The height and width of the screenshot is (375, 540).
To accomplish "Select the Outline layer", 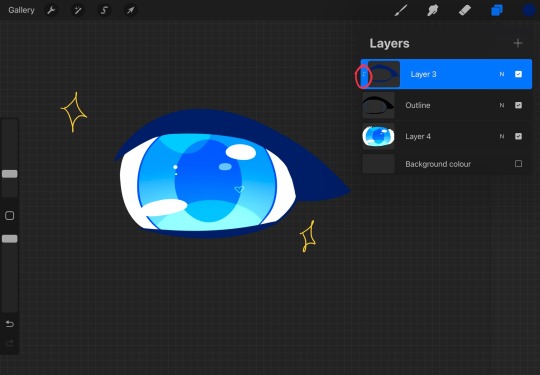I will pos(446,105).
